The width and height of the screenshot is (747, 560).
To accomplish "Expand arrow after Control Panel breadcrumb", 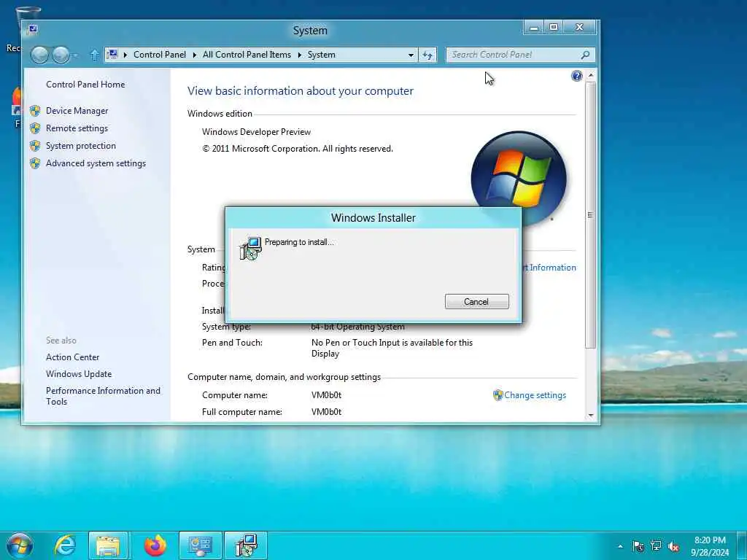I will coord(194,55).
